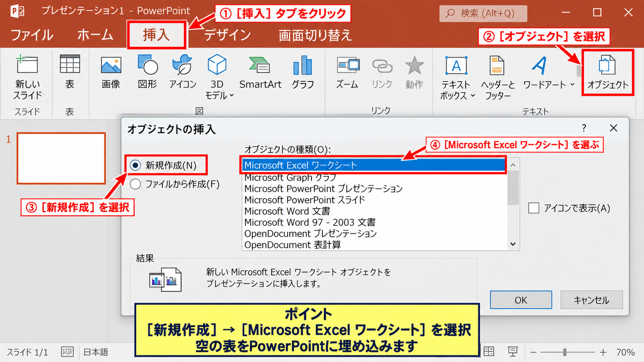Select the ファイルから作成(F) radio button
This screenshot has height=362, width=644.
pos(135,184)
